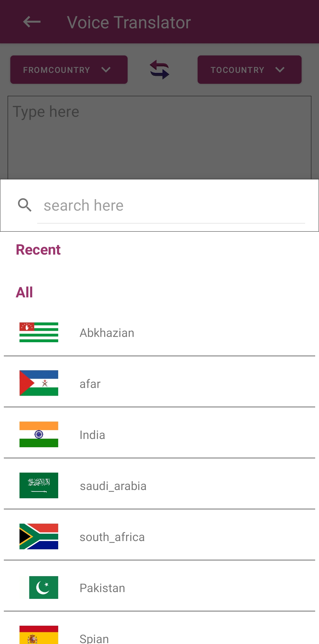Viewport: 319px width, 644px height.
Task: Open the FROMCOUNTRY dropdown
Action: point(69,70)
